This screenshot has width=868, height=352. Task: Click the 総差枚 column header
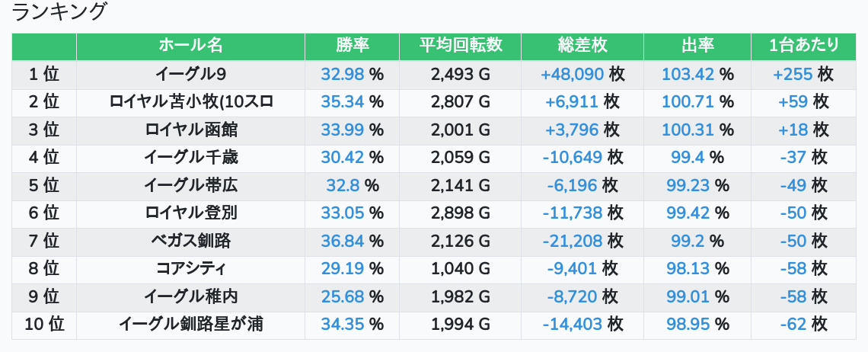pyautogui.click(x=582, y=46)
